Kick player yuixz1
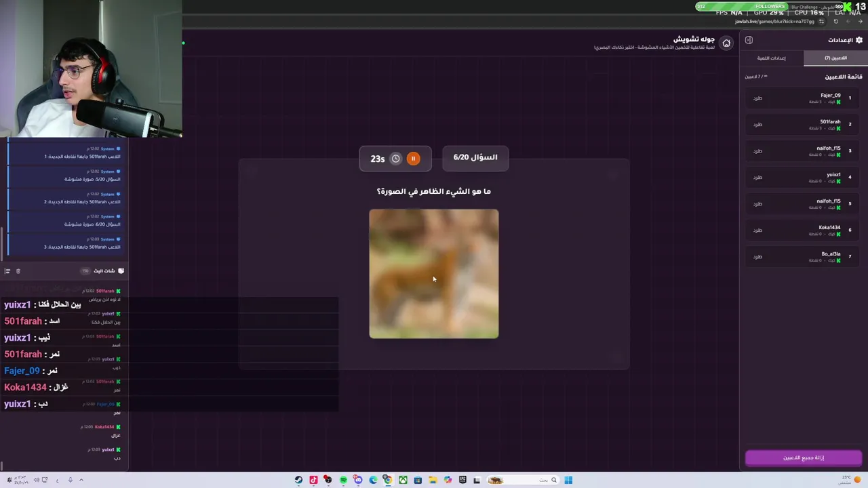 (x=757, y=178)
